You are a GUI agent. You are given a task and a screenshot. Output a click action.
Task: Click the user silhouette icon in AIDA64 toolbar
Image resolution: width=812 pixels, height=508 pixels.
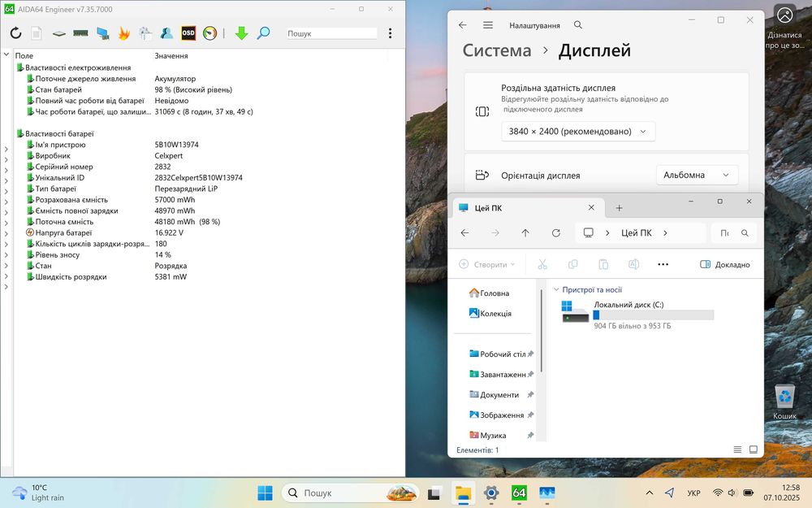(x=166, y=33)
